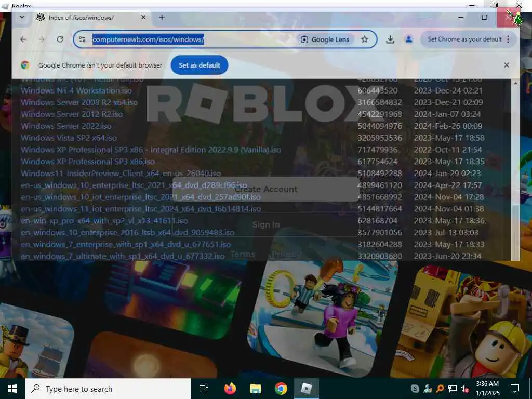Open the notification center icon

515,389
